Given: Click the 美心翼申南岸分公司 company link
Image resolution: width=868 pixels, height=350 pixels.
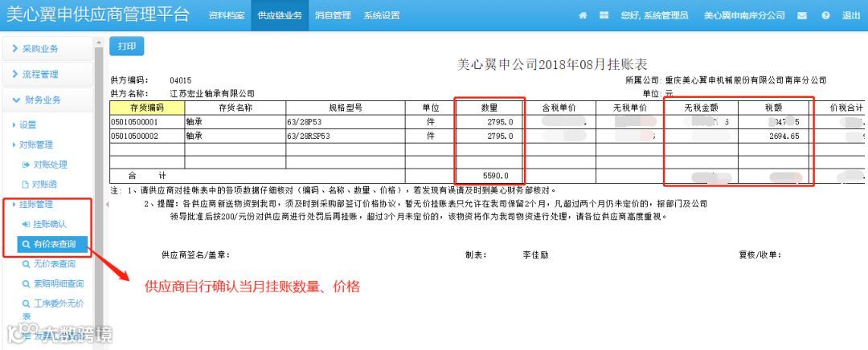Looking at the screenshot, I should [x=744, y=15].
